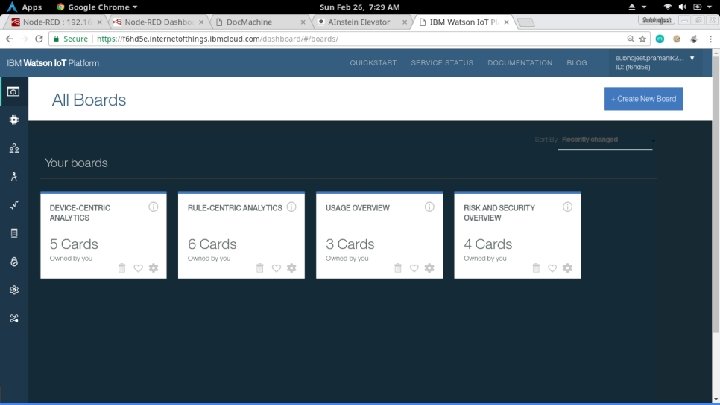Switch to Node-RED Dashboard tab
This screenshot has height=405, width=720.
point(158,22)
